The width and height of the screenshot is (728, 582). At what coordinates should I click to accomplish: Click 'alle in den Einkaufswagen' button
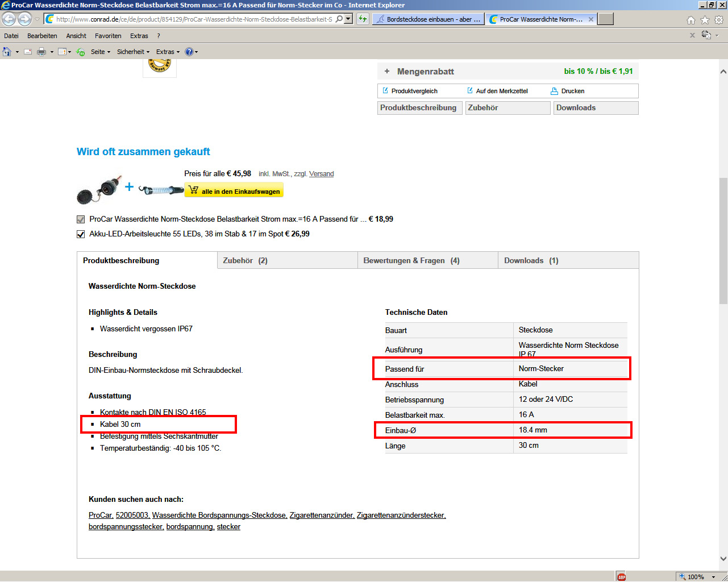[234, 191]
